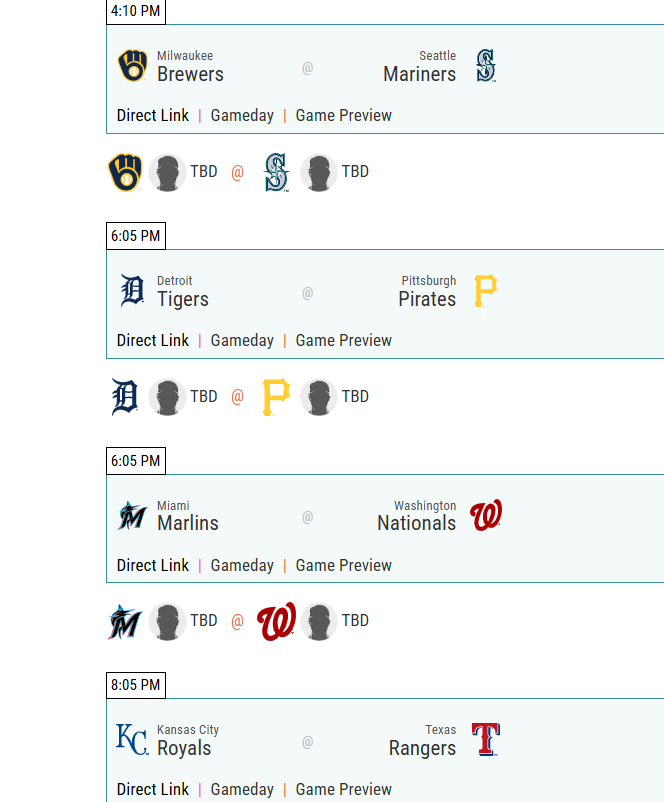Click the Tigers logo in game header
664x802 pixels.
pyautogui.click(x=133, y=291)
